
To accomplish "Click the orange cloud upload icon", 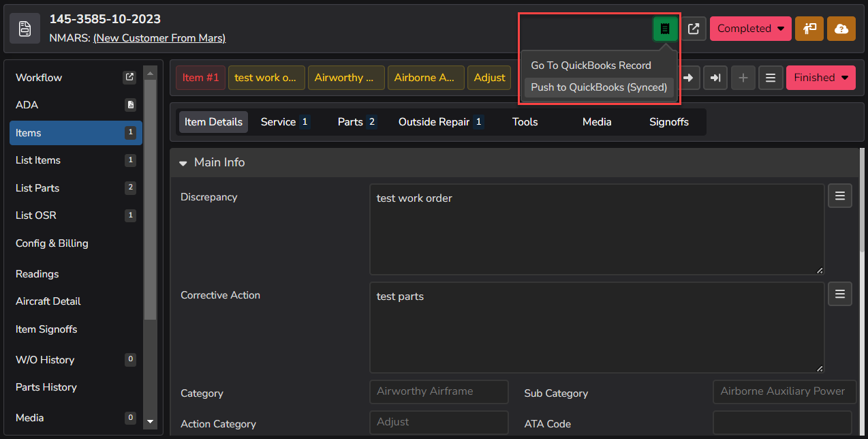I will tap(841, 29).
